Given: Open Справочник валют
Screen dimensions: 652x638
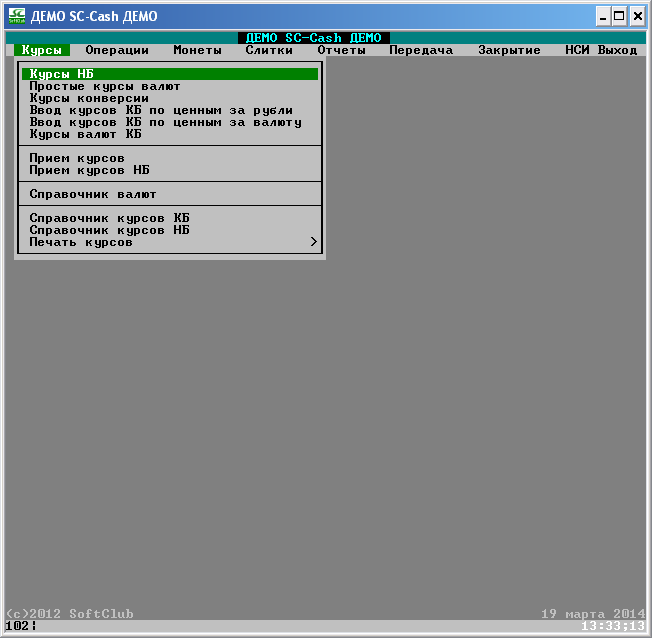Looking at the screenshot, I should [170, 194].
